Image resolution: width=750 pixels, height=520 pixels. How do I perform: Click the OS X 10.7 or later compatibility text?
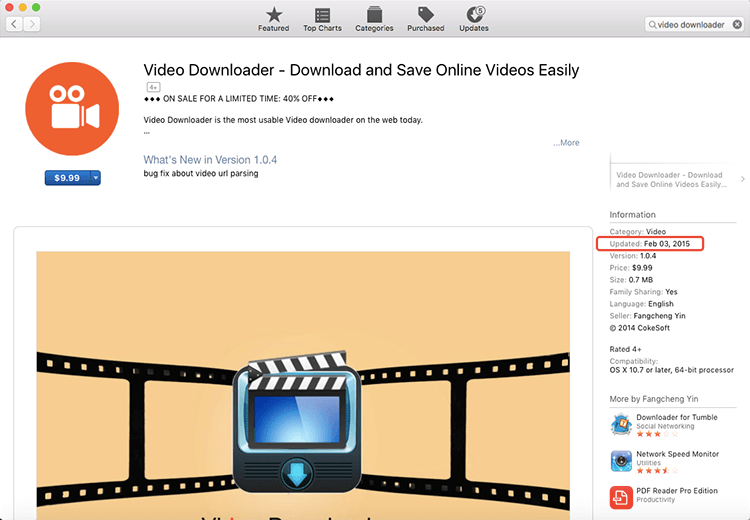[672, 370]
